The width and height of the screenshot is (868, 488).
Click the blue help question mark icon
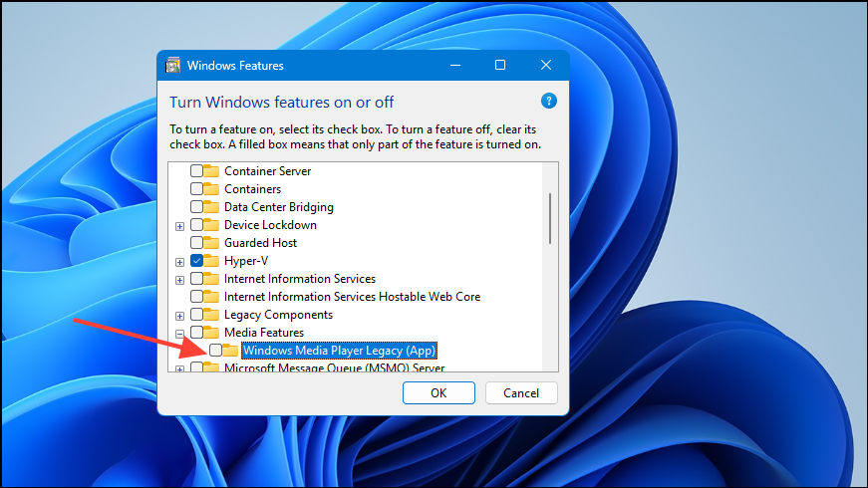tap(548, 102)
